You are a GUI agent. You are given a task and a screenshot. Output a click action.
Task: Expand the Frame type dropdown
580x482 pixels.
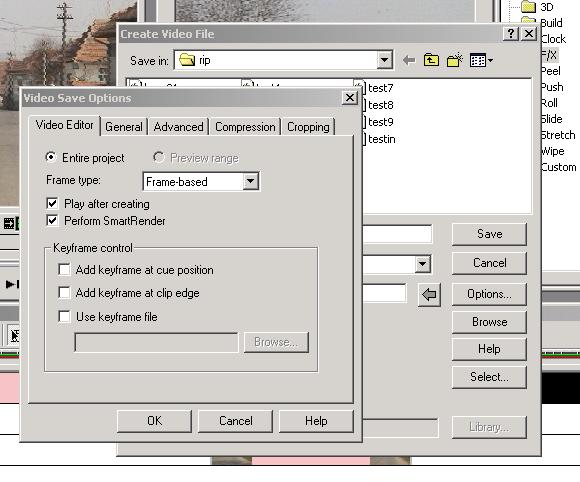pyautogui.click(x=250, y=181)
